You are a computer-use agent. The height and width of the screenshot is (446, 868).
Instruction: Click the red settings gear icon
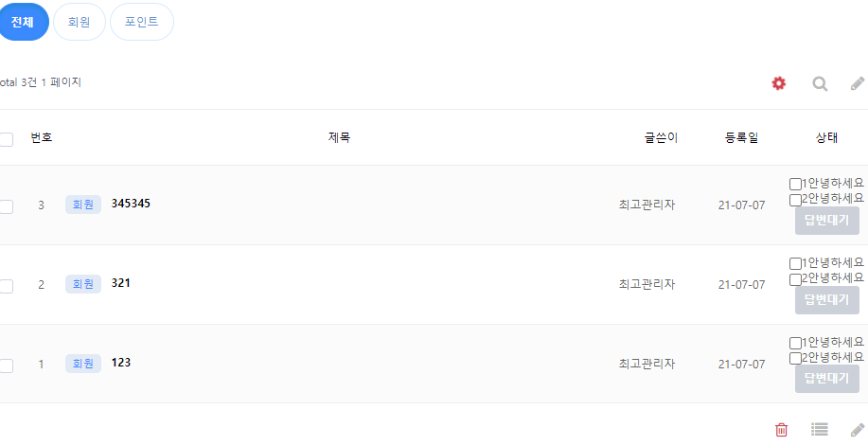pyautogui.click(x=778, y=83)
